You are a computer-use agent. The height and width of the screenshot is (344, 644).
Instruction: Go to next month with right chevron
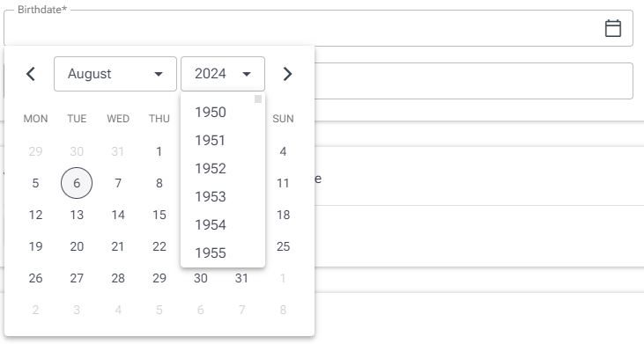[x=287, y=74]
